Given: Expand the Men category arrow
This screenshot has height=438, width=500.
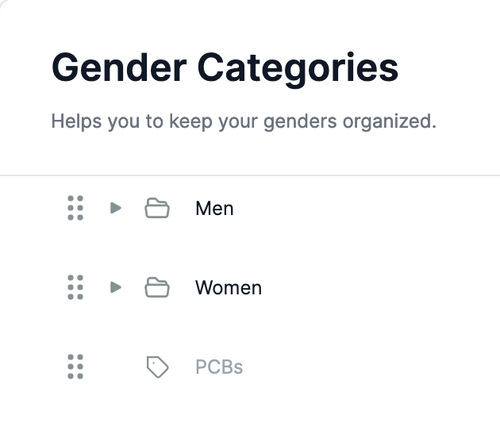Looking at the screenshot, I should point(116,208).
